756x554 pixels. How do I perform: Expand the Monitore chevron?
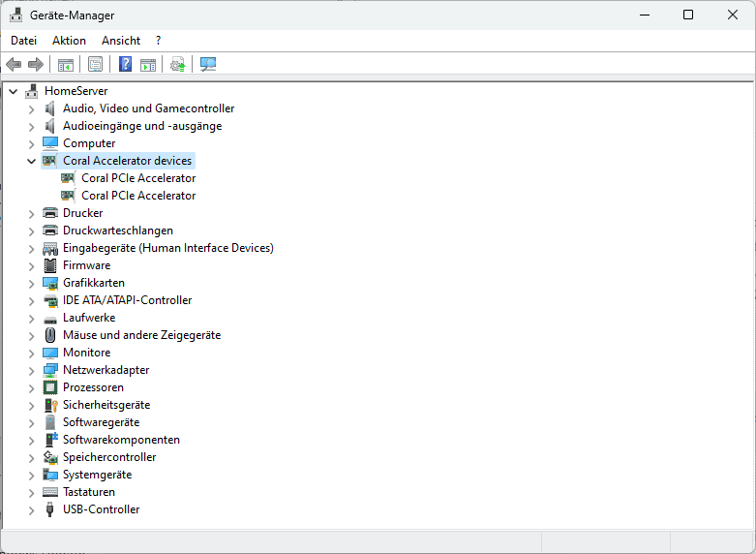click(32, 354)
